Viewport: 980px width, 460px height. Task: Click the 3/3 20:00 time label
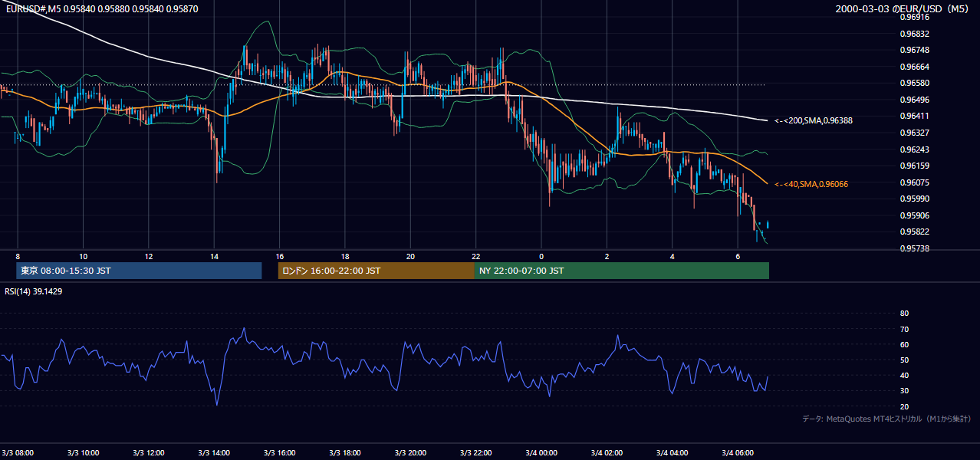pos(410,453)
